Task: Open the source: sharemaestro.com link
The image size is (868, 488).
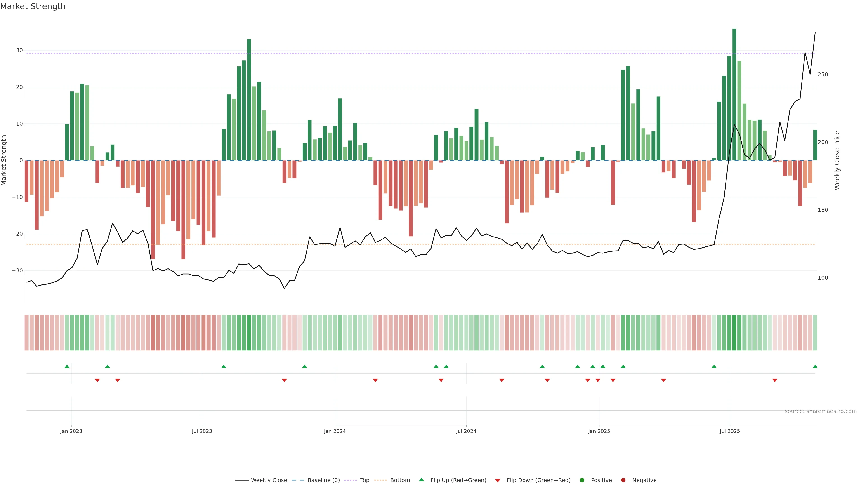Action: 821,411
